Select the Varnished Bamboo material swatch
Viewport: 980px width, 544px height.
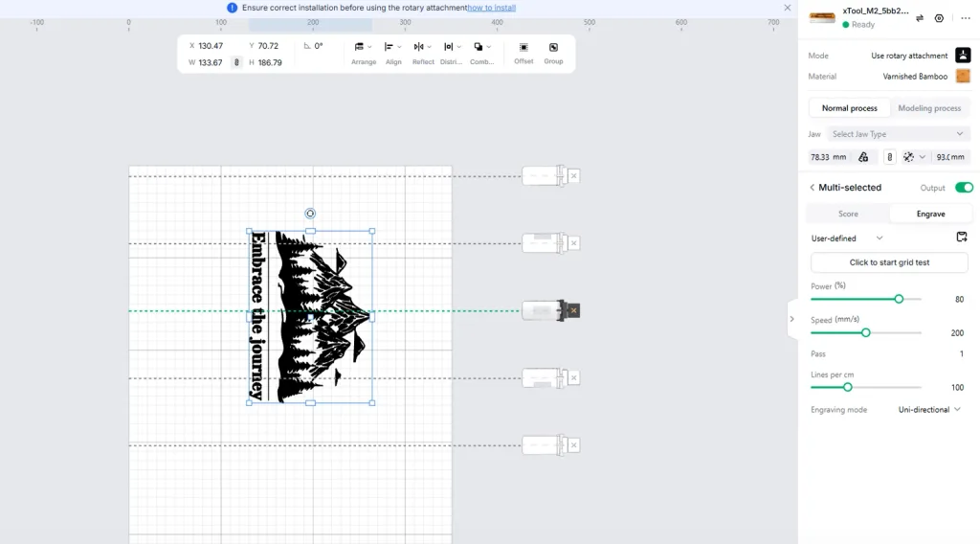[x=963, y=77]
